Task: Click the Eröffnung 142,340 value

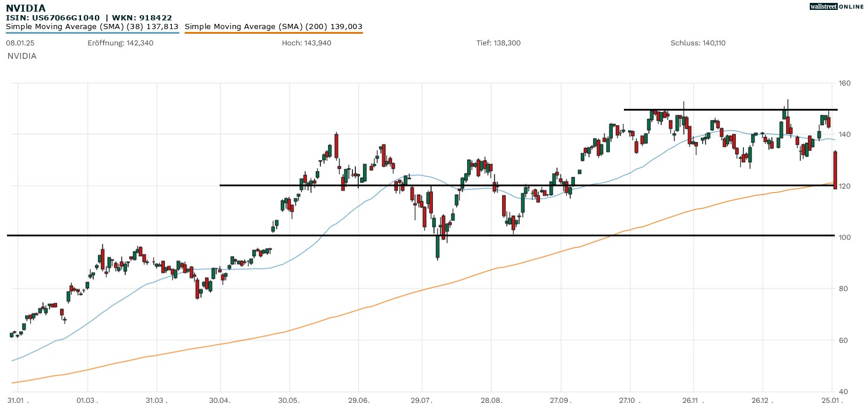Action: [121, 43]
